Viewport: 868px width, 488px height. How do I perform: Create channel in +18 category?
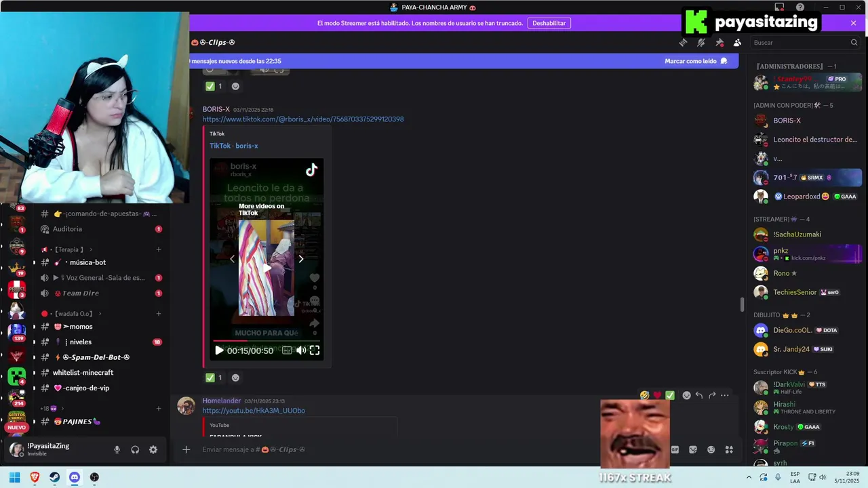point(159,409)
